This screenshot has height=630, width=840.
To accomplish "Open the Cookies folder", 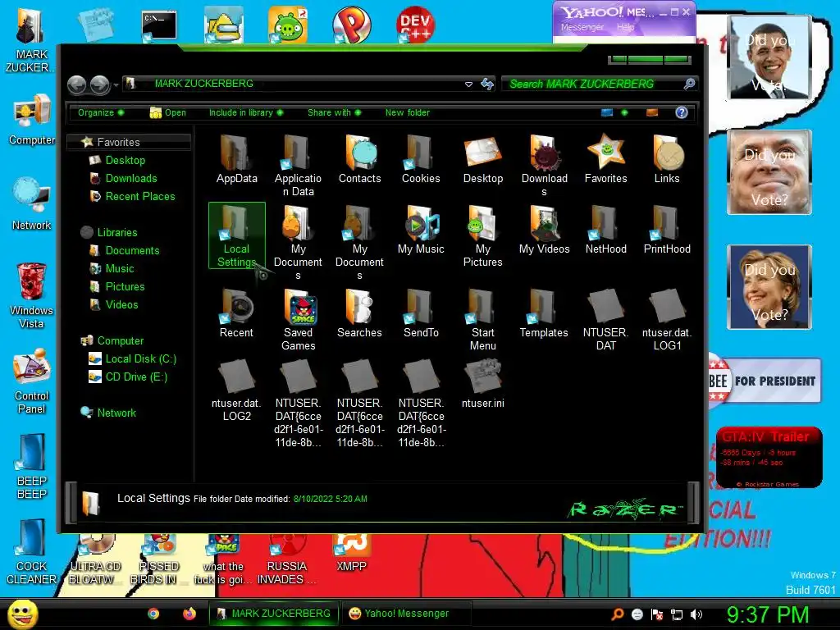I will coord(421,159).
